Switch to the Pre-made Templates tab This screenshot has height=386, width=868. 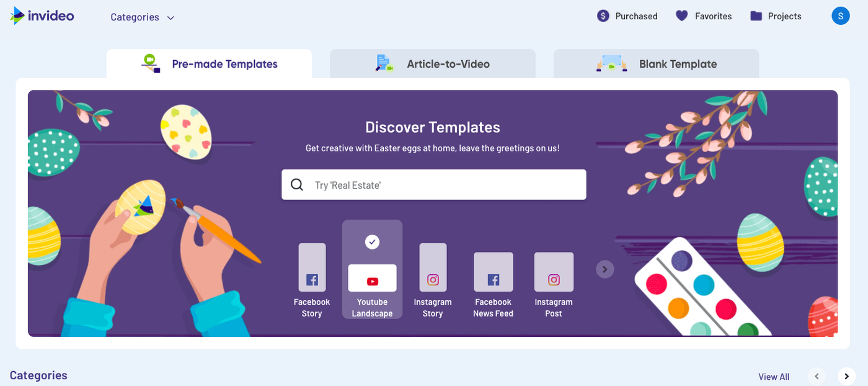(209, 64)
